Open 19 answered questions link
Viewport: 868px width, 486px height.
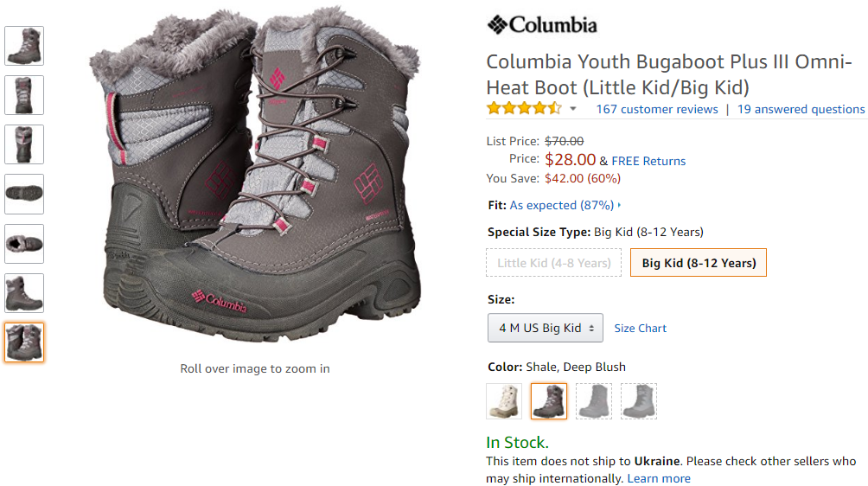point(801,109)
